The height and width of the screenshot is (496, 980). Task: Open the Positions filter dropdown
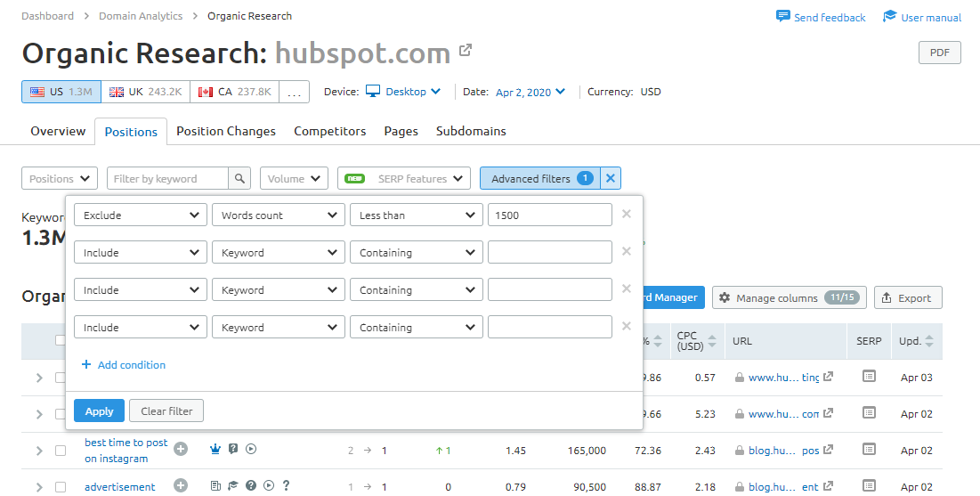[x=60, y=178]
